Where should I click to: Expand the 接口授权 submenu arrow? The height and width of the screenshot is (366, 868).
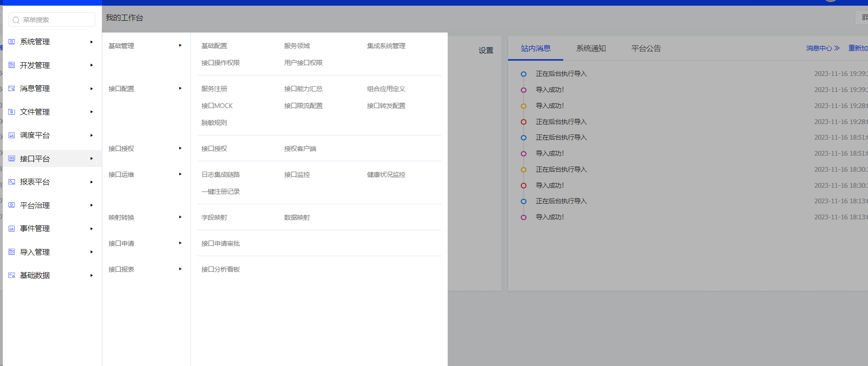(180, 148)
